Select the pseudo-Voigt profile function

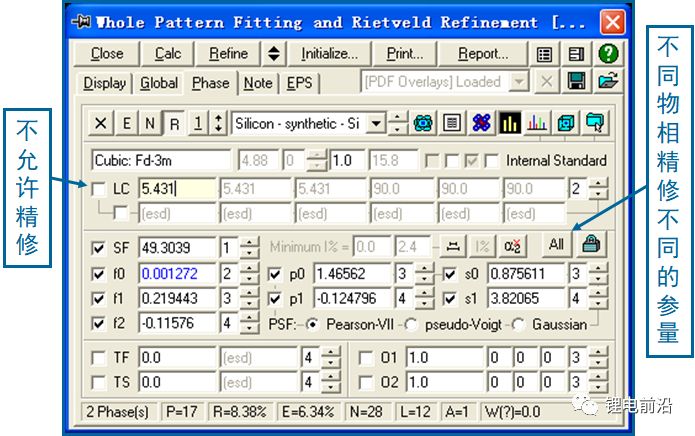click(x=412, y=325)
